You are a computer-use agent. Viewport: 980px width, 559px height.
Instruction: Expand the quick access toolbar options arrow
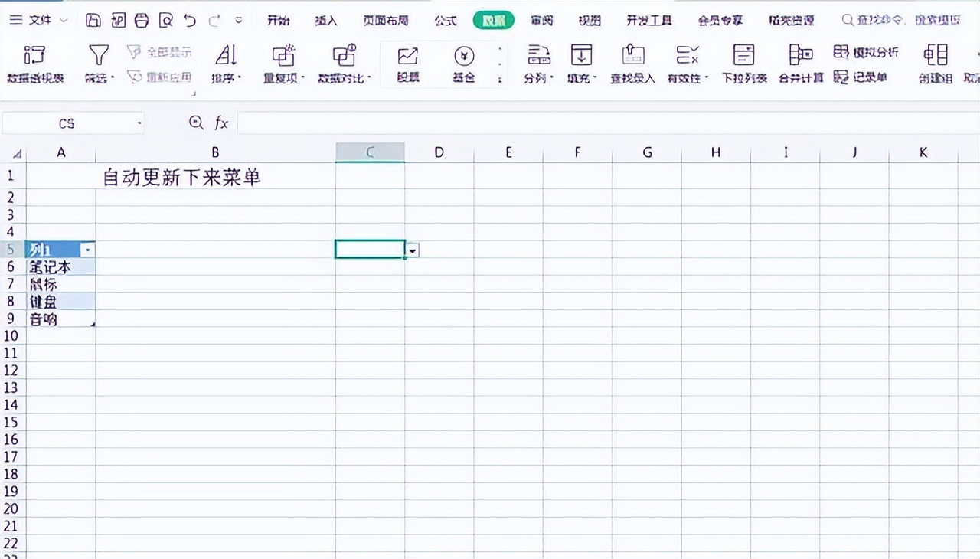coord(239,20)
